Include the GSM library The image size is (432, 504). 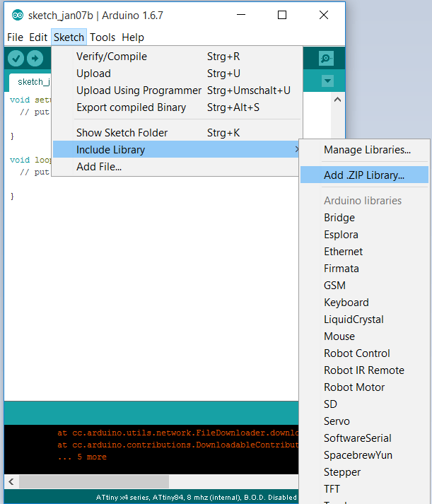[364, 286]
